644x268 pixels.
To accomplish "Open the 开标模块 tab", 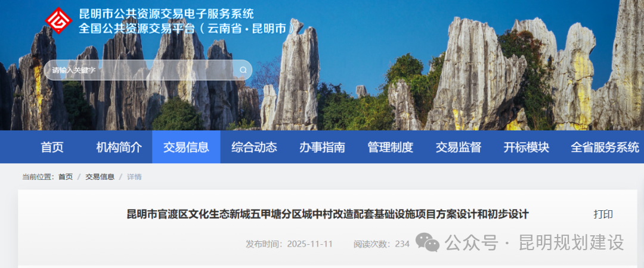I will (x=526, y=147).
